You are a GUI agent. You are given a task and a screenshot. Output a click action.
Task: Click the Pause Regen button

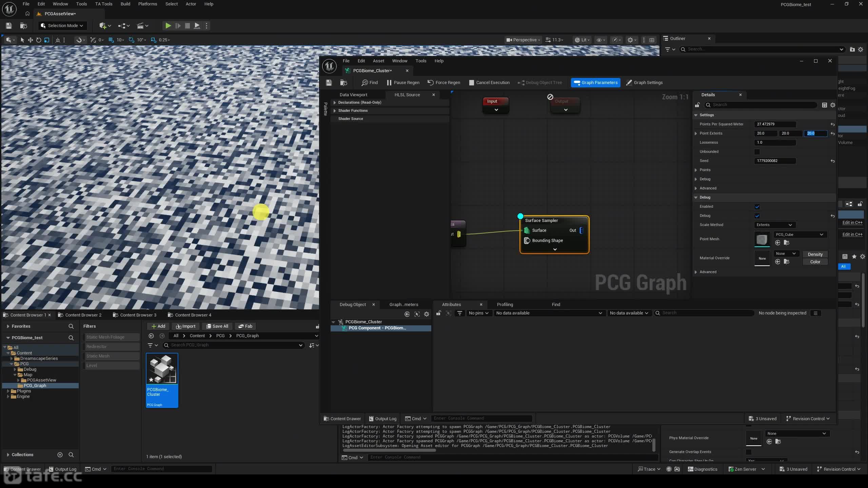pos(403,82)
